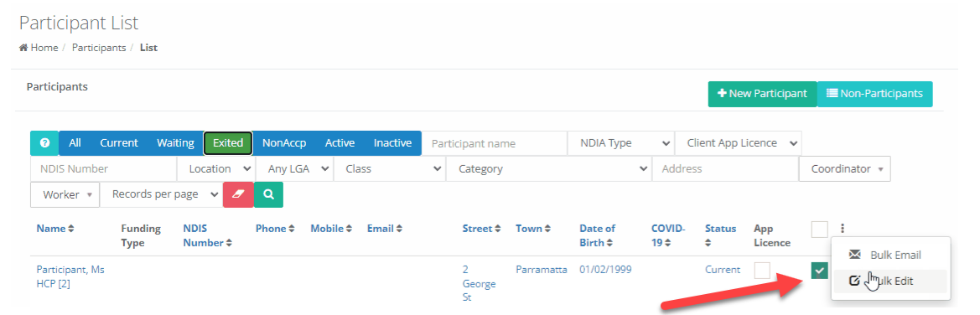The image size is (980, 315).
Task: Select the Exited filter tab
Action: [228, 143]
